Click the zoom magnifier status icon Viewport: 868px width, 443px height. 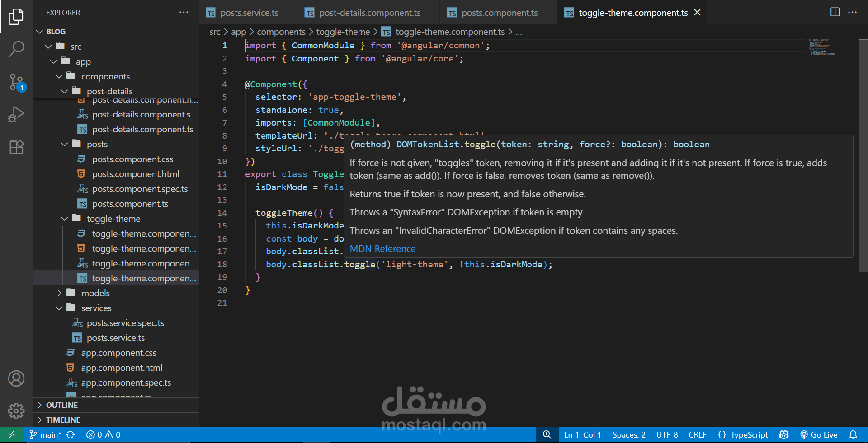point(547,435)
